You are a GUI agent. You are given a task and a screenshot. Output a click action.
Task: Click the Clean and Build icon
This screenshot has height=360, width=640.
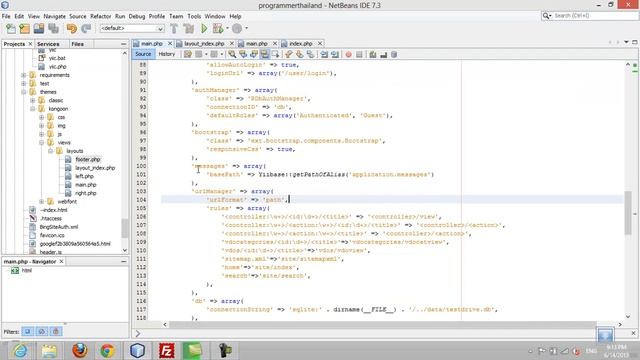(189, 28)
